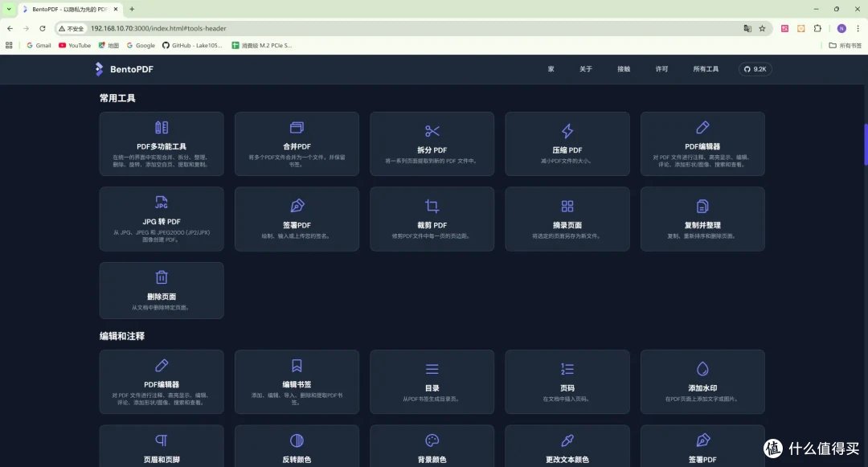This screenshot has width=868, height=467.
Task: Select the 目录 lines icon
Action: pyautogui.click(x=432, y=369)
